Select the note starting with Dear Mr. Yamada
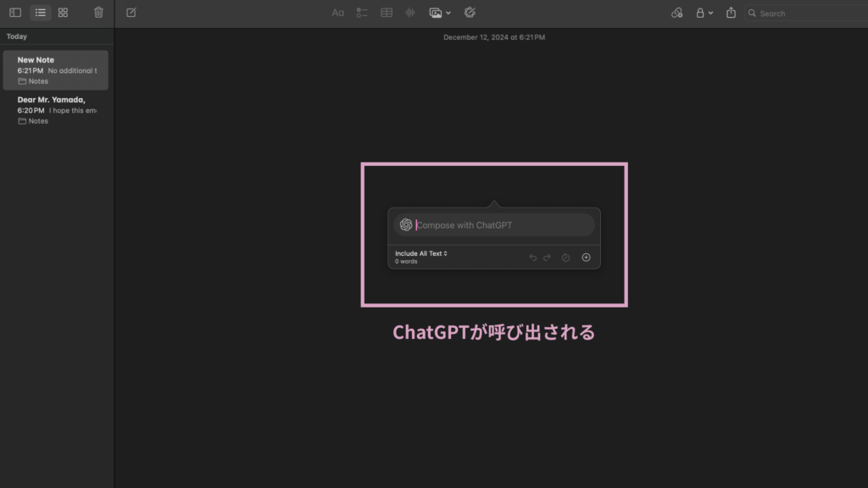 tap(55, 108)
